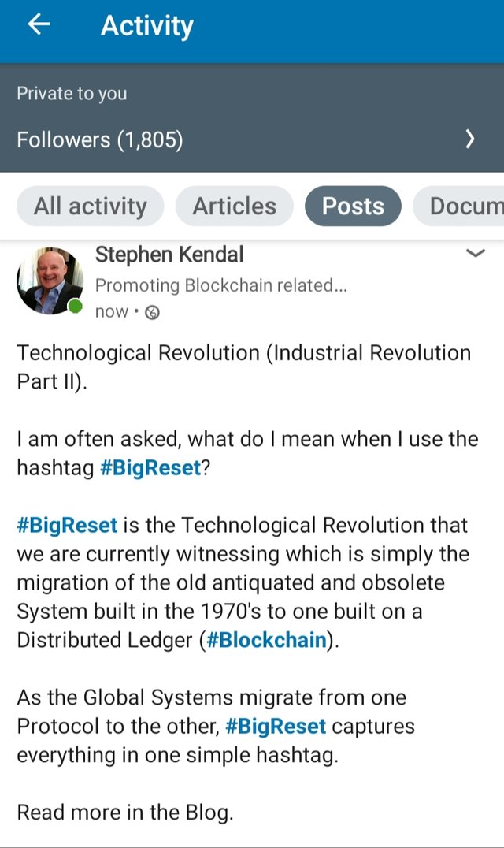Image resolution: width=504 pixels, height=848 pixels.
Task: Open the Stephen Kendal name link
Action: coord(169,255)
